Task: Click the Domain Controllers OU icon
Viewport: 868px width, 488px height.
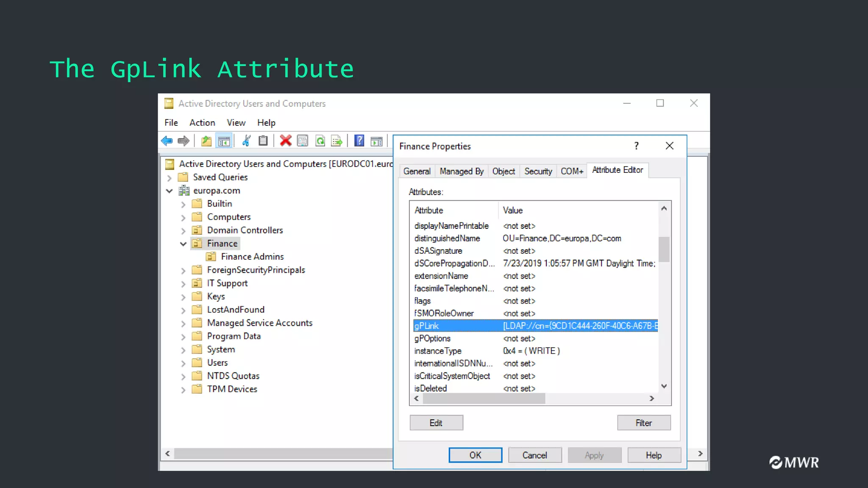Action: coord(197,230)
